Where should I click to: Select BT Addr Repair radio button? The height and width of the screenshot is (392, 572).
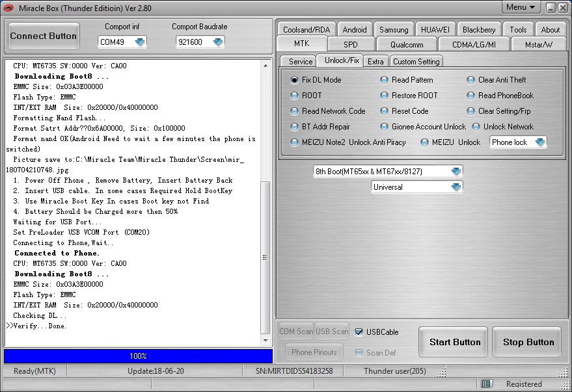(294, 127)
